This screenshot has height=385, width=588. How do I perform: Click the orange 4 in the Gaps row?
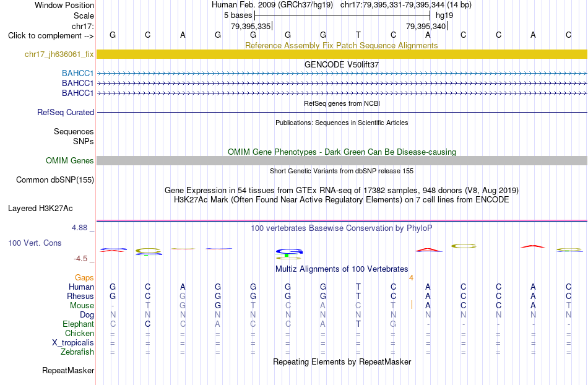coord(412,278)
